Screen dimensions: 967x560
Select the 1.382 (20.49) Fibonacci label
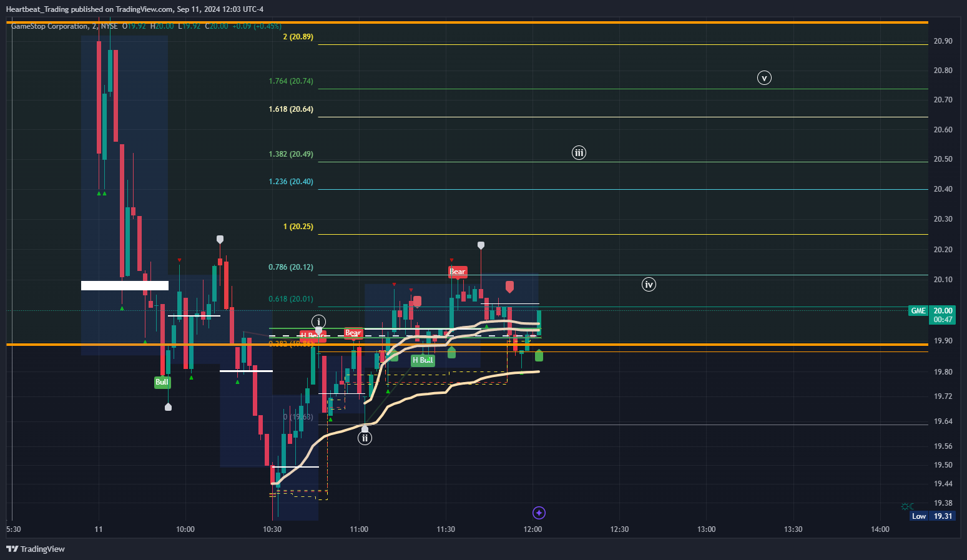291,154
